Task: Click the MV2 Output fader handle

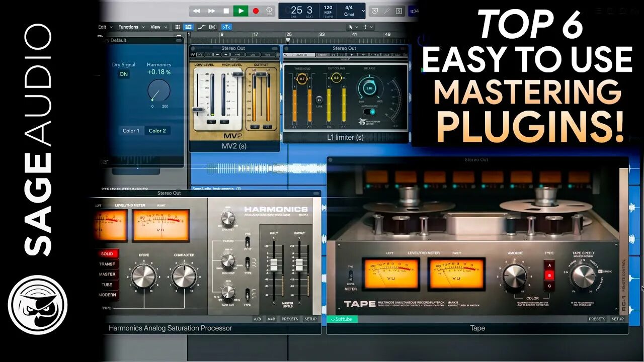Action: point(260,74)
